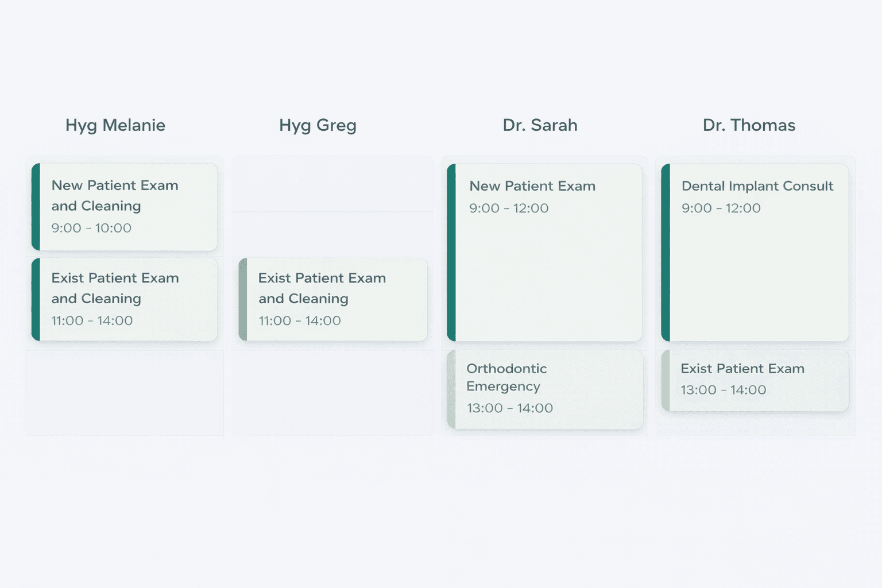
Task: Open Melanie's 11:00 Exist Patient Exam and Cleaning
Action: 126,299
